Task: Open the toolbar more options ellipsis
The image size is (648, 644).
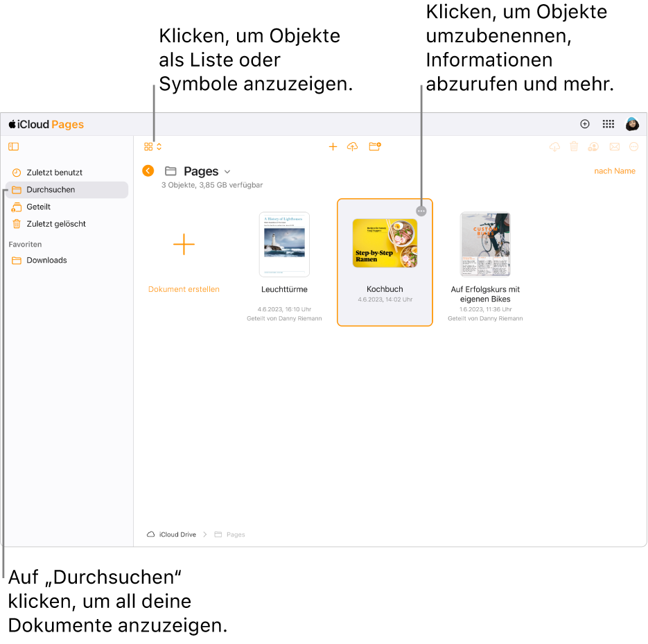Action: click(x=633, y=146)
